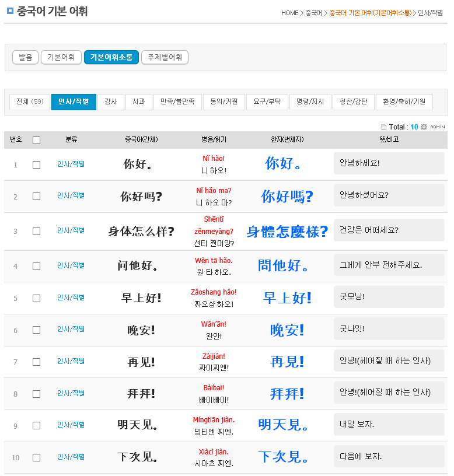Image resolution: width=454 pixels, height=476 pixels.
Task: Select the 주제별어휘 tab
Action: (165, 57)
